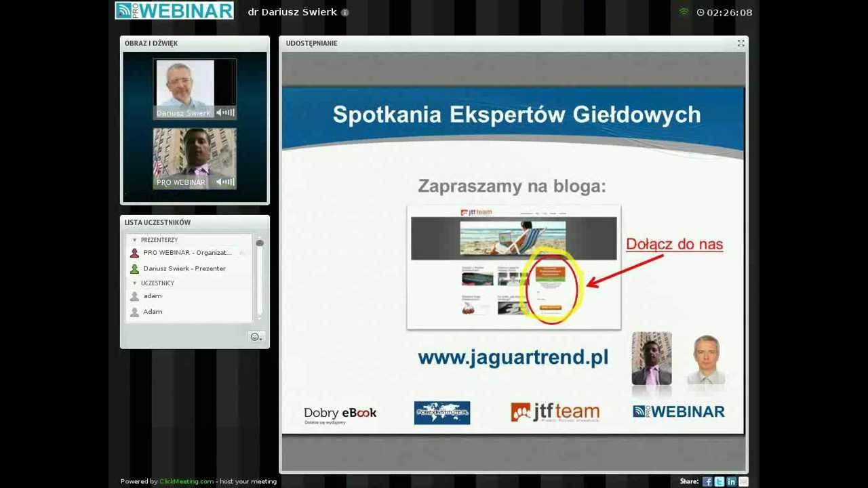The width and height of the screenshot is (868, 488).
Task: Click www.jaguartrend.pl on the slide
Action: (x=513, y=357)
